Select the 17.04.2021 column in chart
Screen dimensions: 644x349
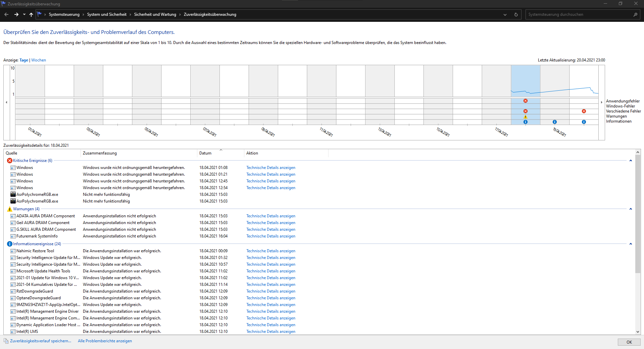point(496,95)
